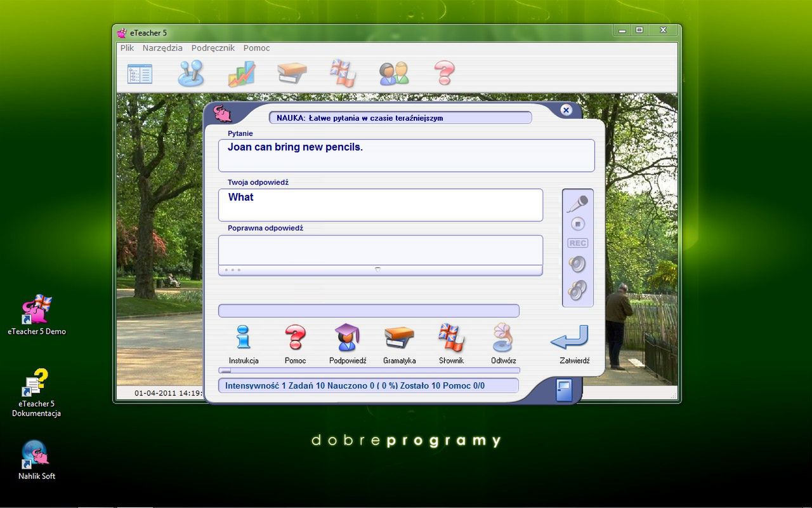Open the Pomoc menu in menu bar
Image resolution: width=812 pixels, height=508 pixels.
(x=257, y=48)
